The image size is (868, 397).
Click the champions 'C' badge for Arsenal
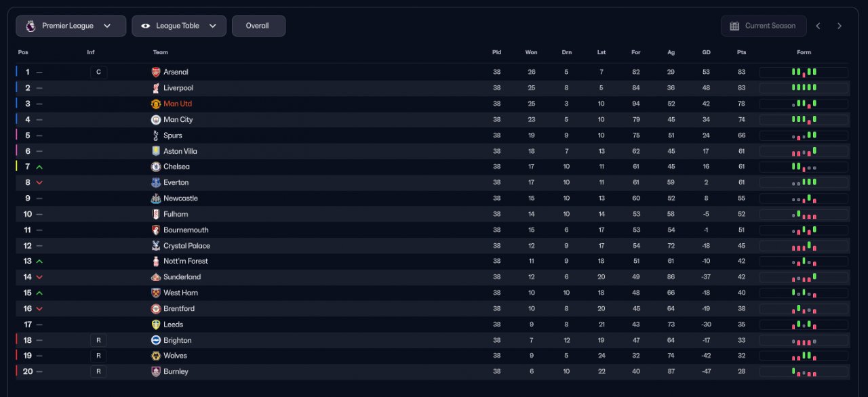click(x=98, y=72)
